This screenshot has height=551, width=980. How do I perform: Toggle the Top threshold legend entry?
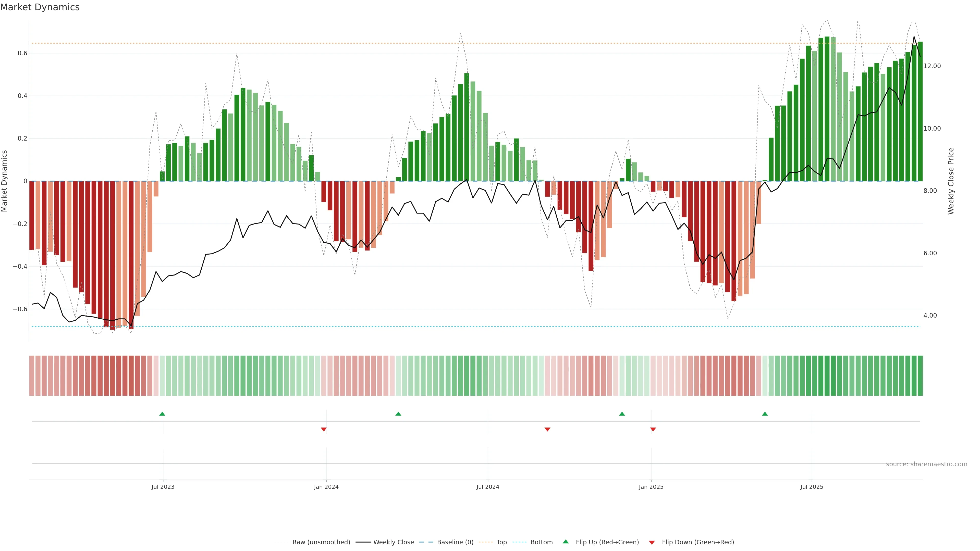pyautogui.click(x=501, y=542)
